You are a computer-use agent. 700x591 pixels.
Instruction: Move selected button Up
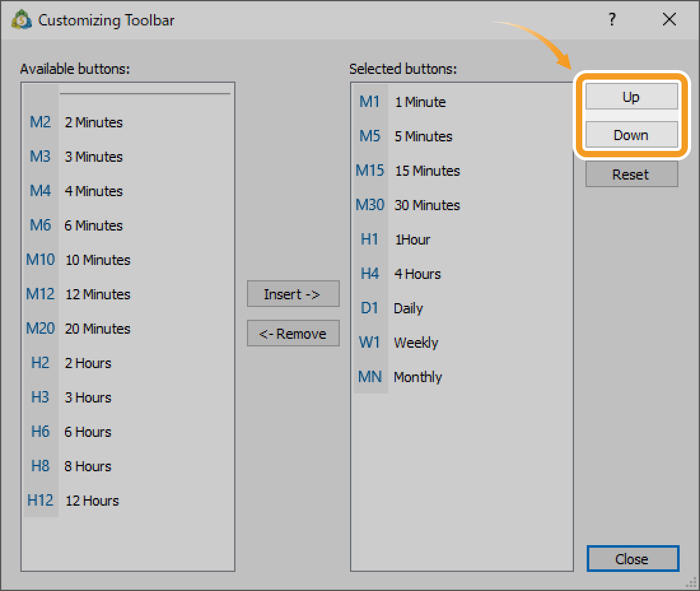pos(632,97)
